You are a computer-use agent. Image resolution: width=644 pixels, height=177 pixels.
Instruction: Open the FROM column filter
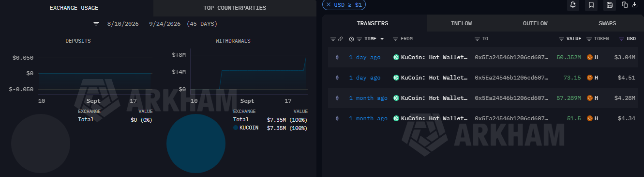click(x=395, y=39)
